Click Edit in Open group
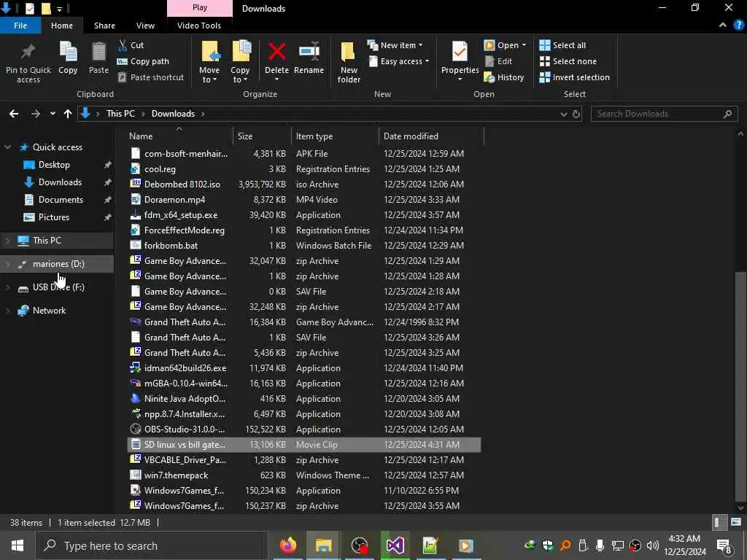The image size is (747, 560). (498, 61)
